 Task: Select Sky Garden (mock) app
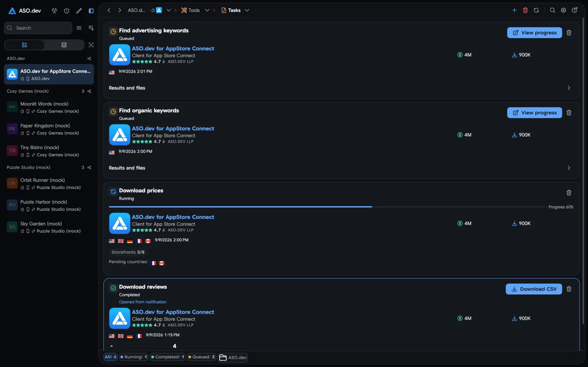pyautogui.click(x=49, y=227)
